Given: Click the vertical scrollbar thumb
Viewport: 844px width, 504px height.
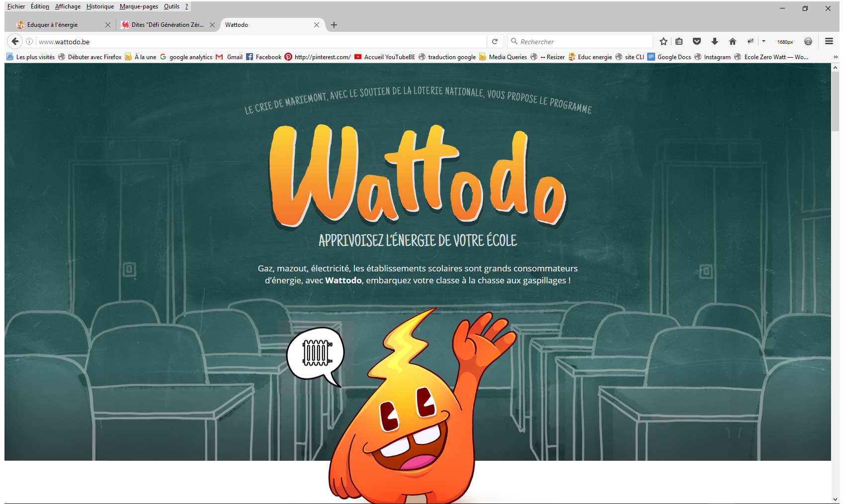Looking at the screenshot, I should point(836,100).
